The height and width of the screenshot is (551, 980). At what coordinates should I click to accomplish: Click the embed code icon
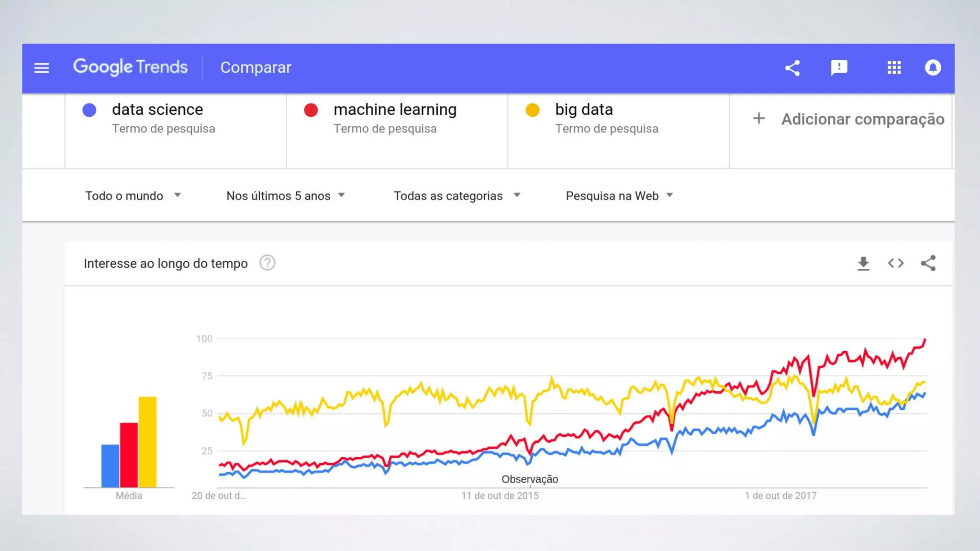895,264
